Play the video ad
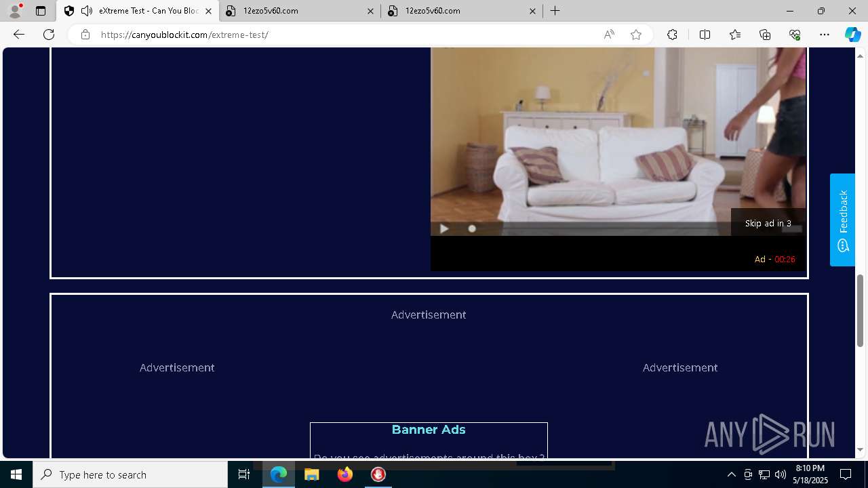The width and height of the screenshot is (868, 488). (444, 228)
